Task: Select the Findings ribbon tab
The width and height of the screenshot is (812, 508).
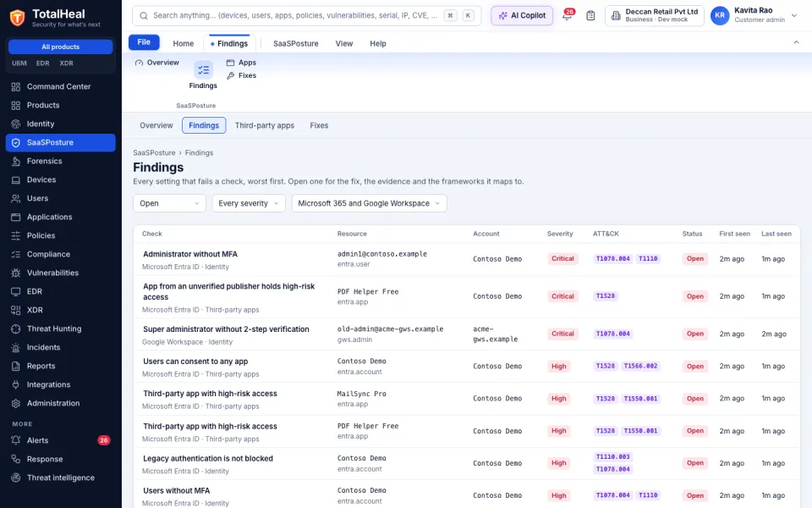Action: click(229, 43)
